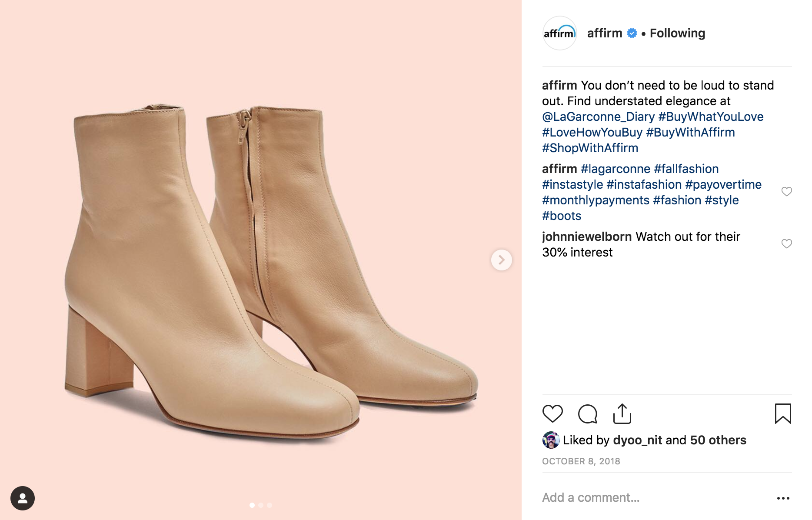The width and height of the screenshot is (812, 520).
Task: Open the #BuyWhatYouLove hashtag
Action: (x=711, y=117)
